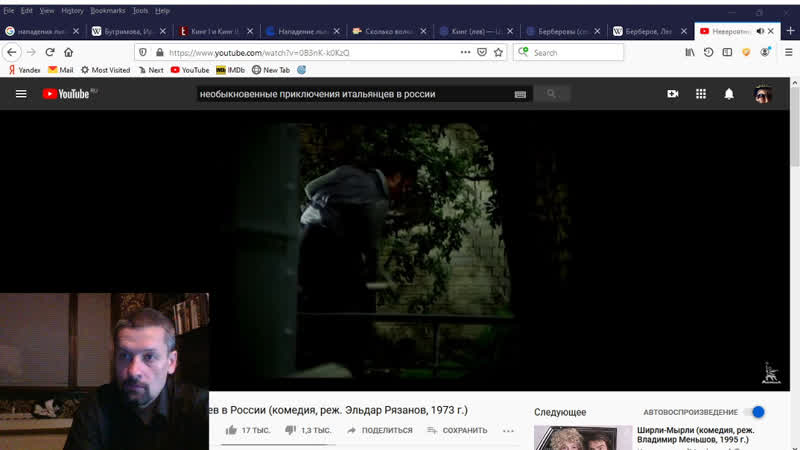Expand the three-dot more actions under video
Viewport: 800px width, 450px height.
coord(508,430)
